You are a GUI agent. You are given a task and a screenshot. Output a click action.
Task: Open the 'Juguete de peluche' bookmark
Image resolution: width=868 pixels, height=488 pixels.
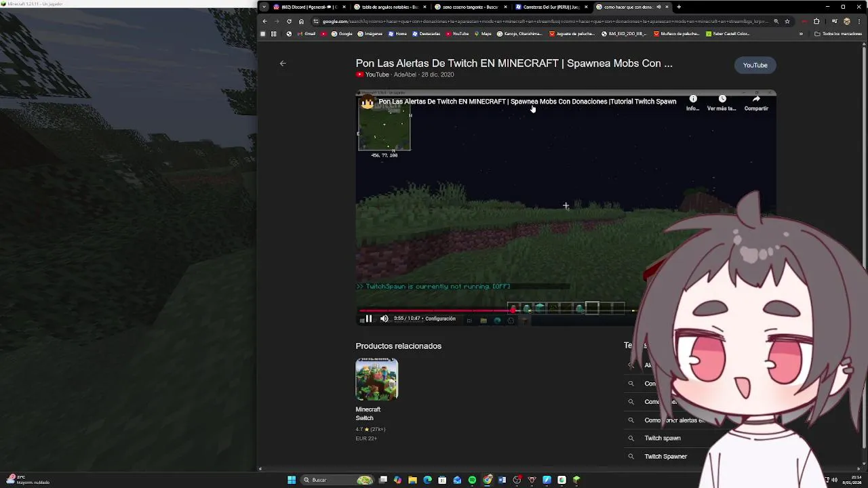click(572, 33)
